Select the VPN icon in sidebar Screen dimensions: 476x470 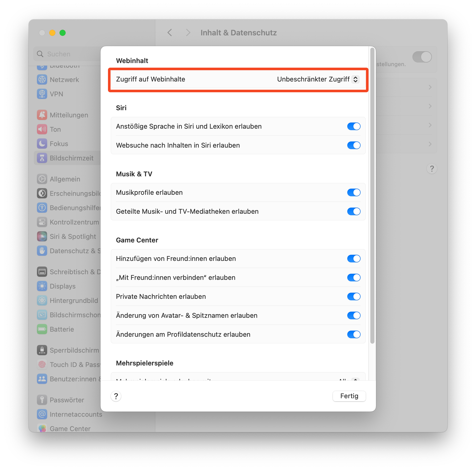[x=42, y=94]
